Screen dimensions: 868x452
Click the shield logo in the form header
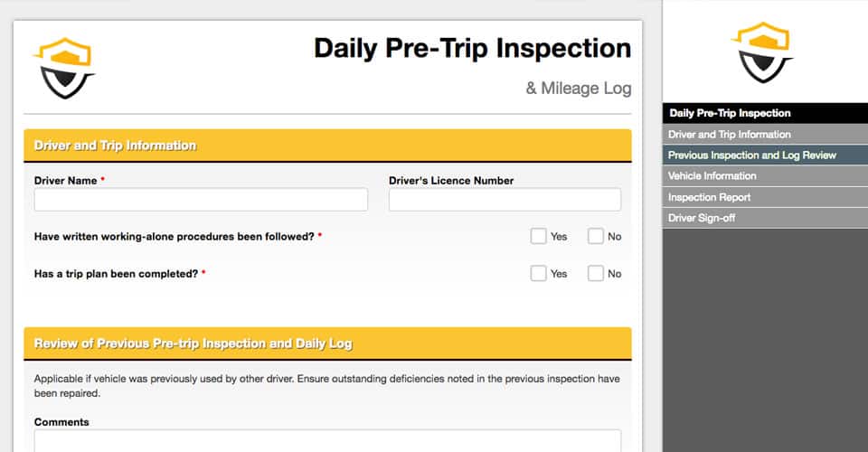pyautogui.click(x=65, y=68)
